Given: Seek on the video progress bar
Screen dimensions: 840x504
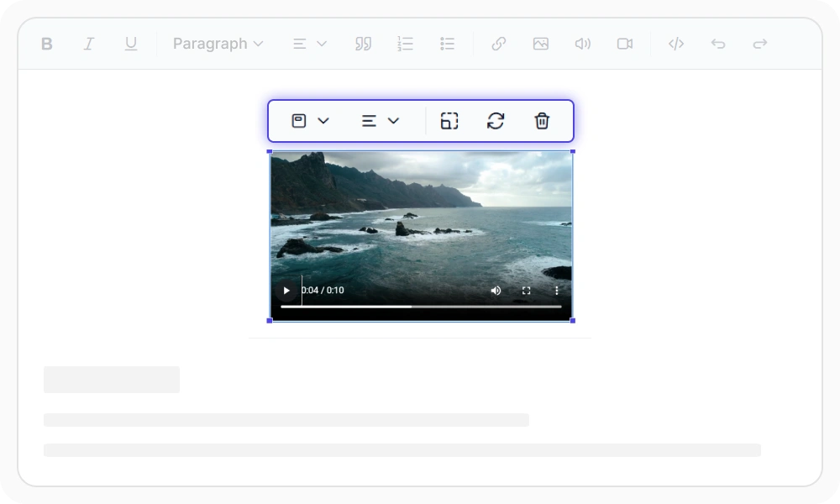Looking at the screenshot, I should pyautogui.click(x=421, y=307).
